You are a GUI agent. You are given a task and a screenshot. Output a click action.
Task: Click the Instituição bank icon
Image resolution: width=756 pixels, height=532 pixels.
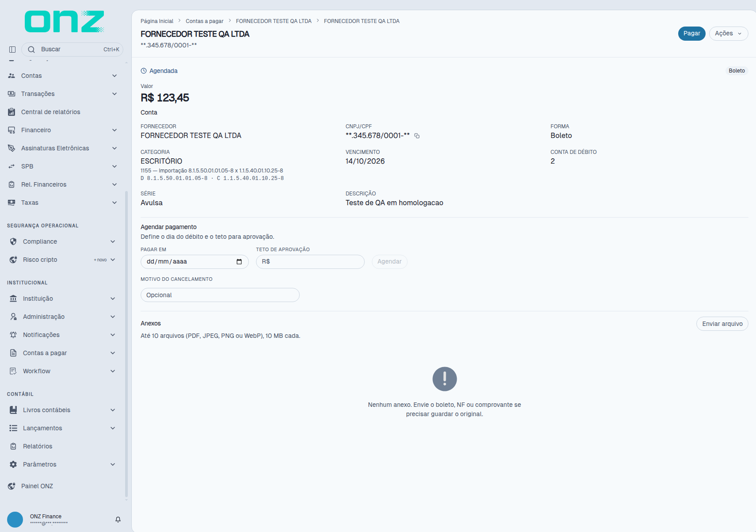tap(13, 299)
